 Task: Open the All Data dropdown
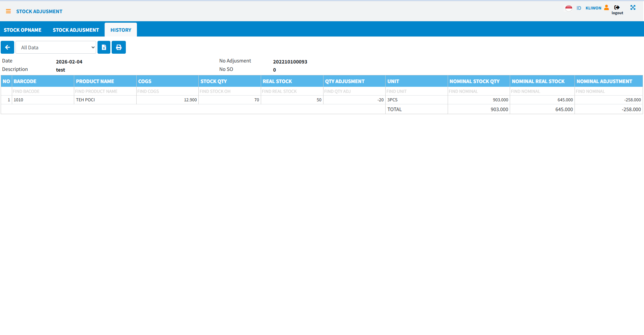[x=56, y=47]
